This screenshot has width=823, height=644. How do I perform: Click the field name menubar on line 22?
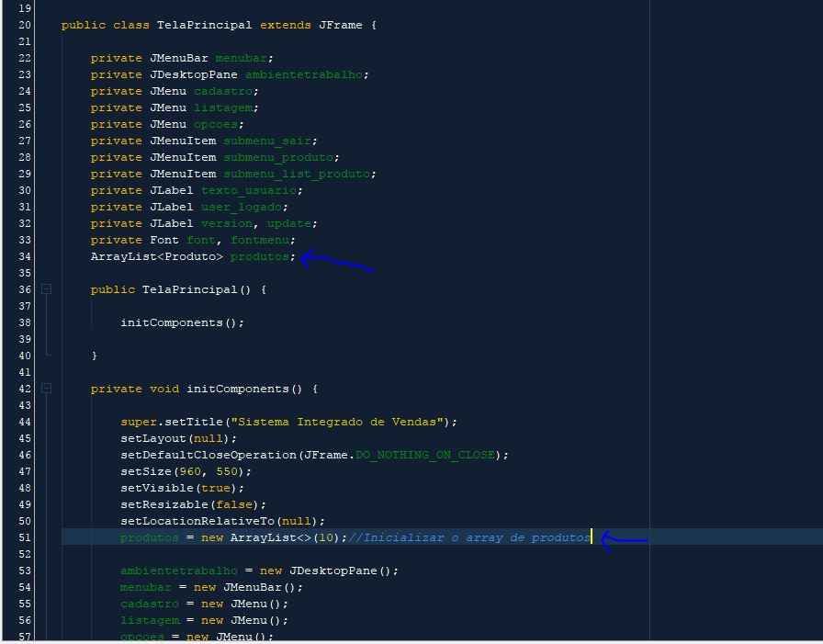pyautogui.click(x=241, y=58)
